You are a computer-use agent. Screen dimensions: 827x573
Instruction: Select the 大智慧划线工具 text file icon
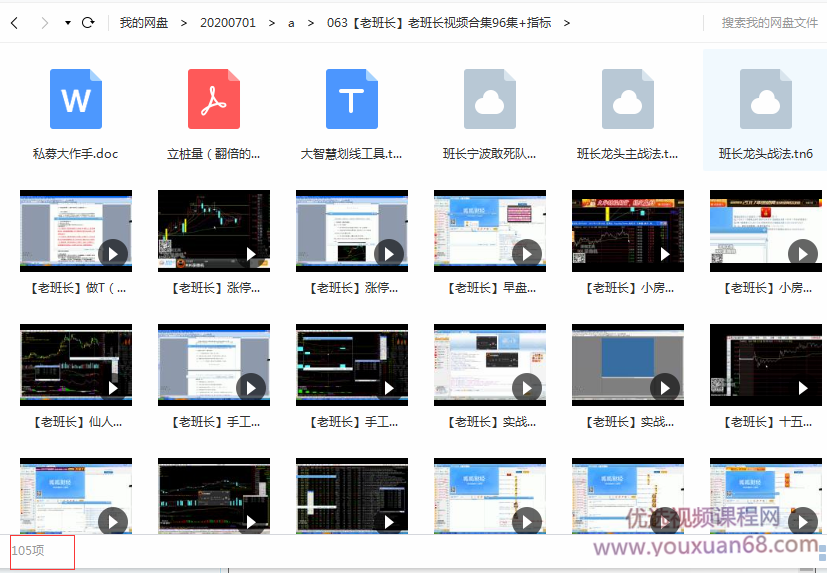pyautogui.click(x=352, y=99)
